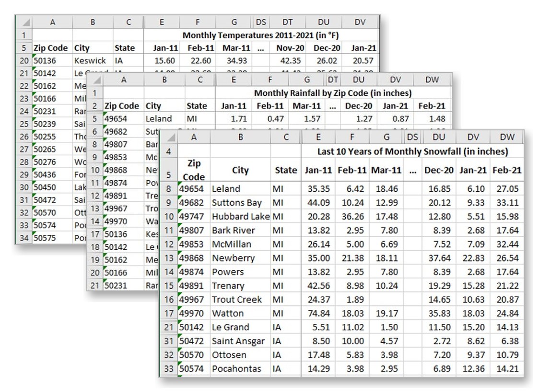Click 'Bark River' cell in snowfall sheet
Viewport: 539px width, 392px height.
[x=240, y=230]
